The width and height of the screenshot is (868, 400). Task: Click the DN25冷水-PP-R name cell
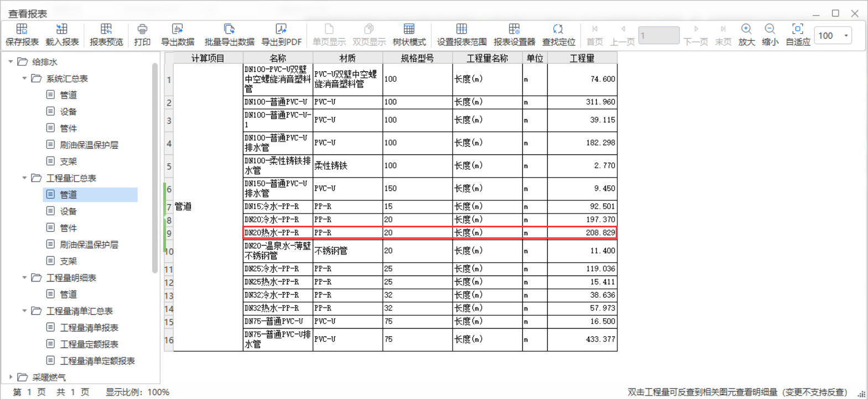click(278, 268)
